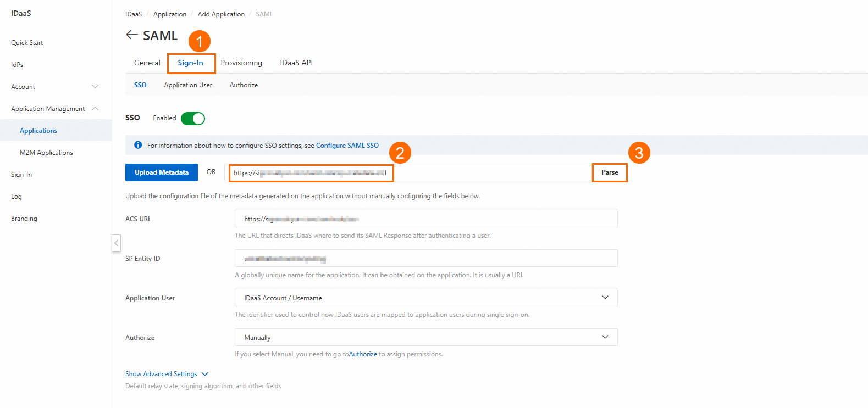Click the metadata URL input field
This screenshot has height=408, width=868.
coord(408,172)
